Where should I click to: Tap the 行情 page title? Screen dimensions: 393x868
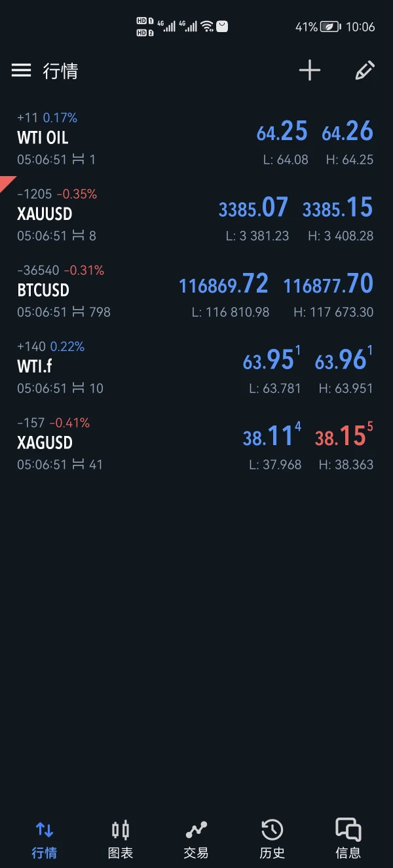coord(60,71)
